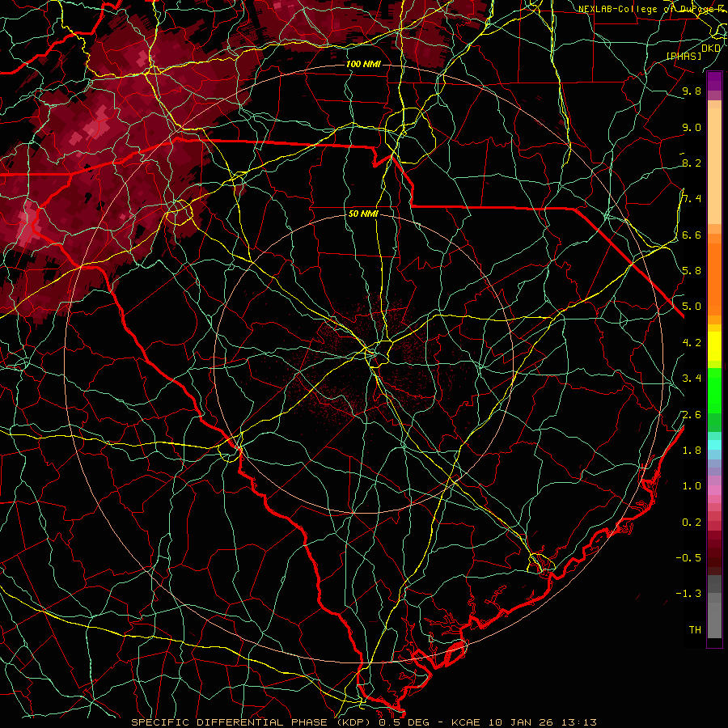The image size is (728, 728).
Task: Click the -0.5 legend value
Action: click(x=688, y=558)
